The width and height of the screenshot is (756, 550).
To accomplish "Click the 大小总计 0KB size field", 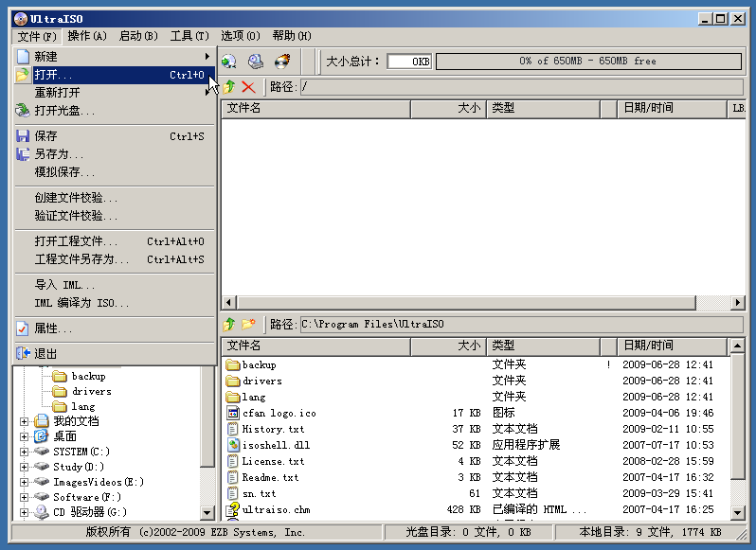I will [410, 62].
